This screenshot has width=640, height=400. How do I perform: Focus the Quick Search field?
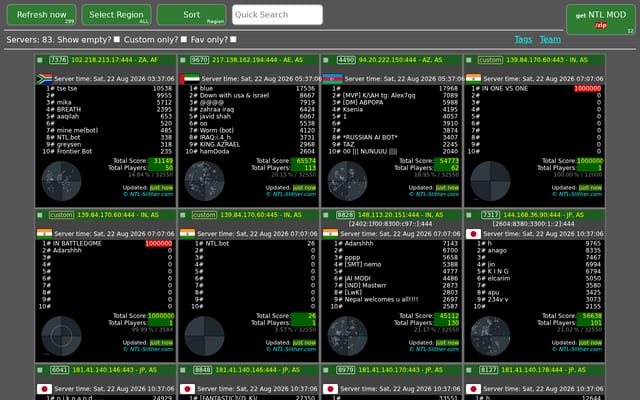277,15
